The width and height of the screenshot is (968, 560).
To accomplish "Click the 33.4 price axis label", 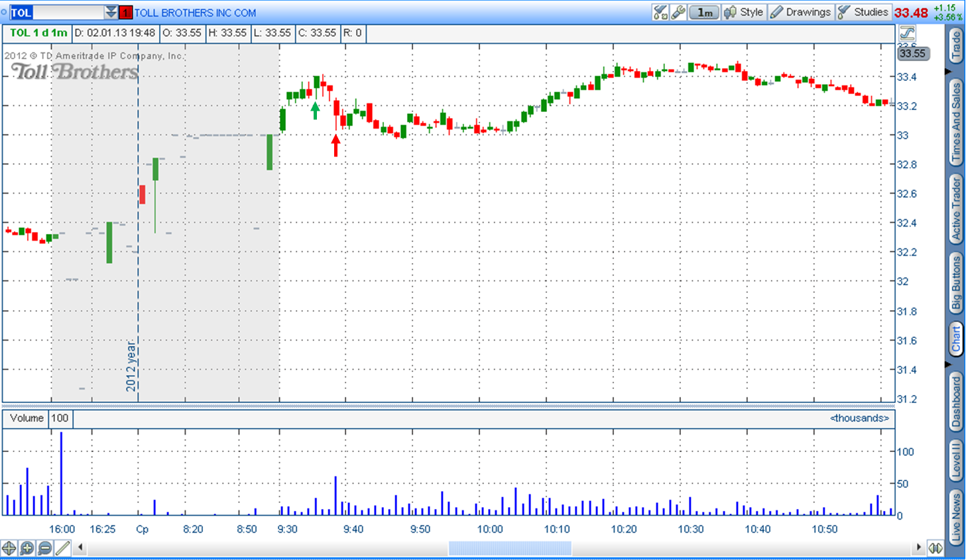I will pyautogui.click(x=906, y=77).
